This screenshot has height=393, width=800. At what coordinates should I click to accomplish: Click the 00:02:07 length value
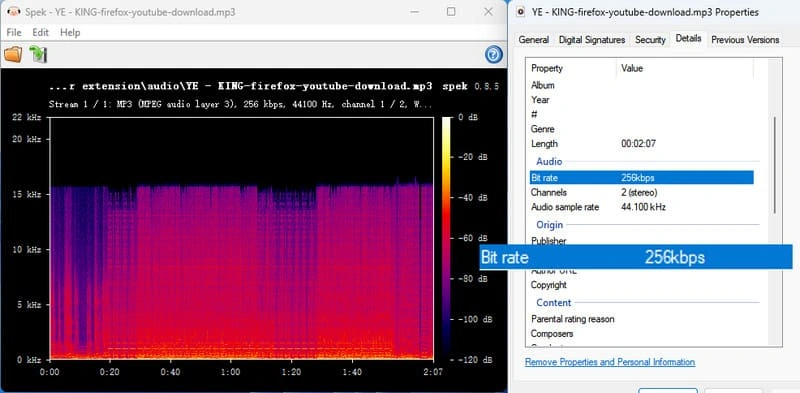(638, 144)
